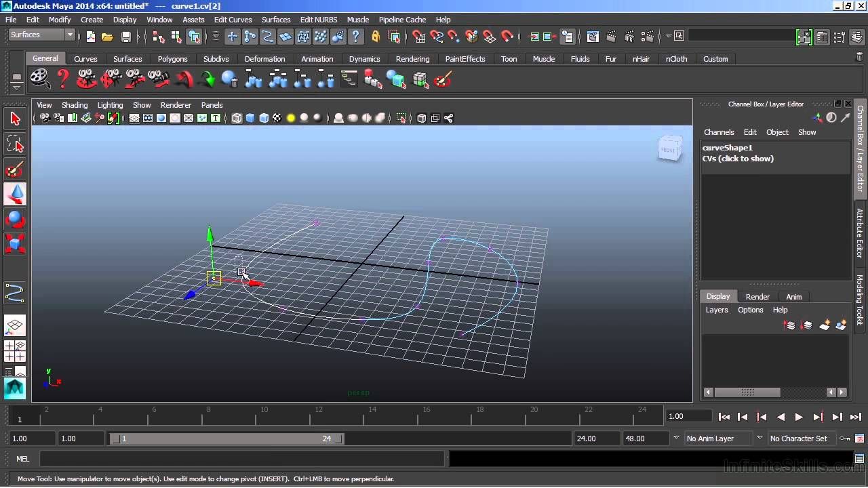Viewport: 868px width, 488px height.
Task: Click the view cube in viewport
Action: coord(669,149)
